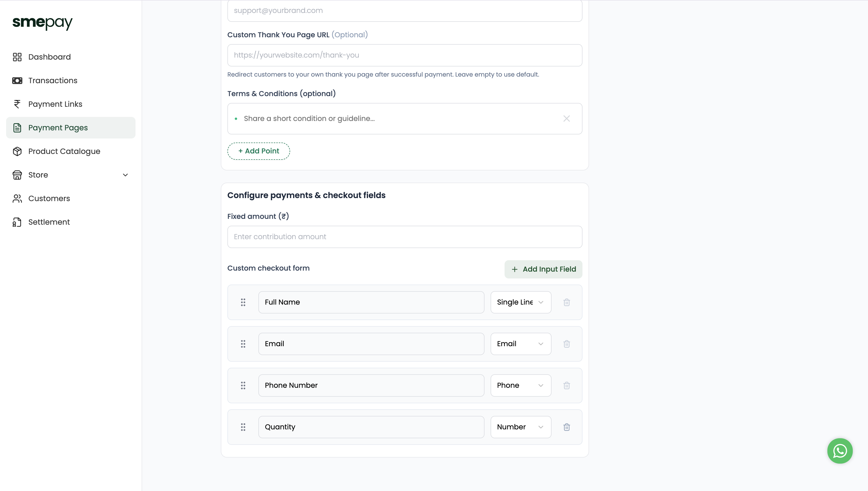This screenshot has width=868, height=491.
Task: Click the 'Fixed amount (₹)' label
Action: (x=258, y=217)
